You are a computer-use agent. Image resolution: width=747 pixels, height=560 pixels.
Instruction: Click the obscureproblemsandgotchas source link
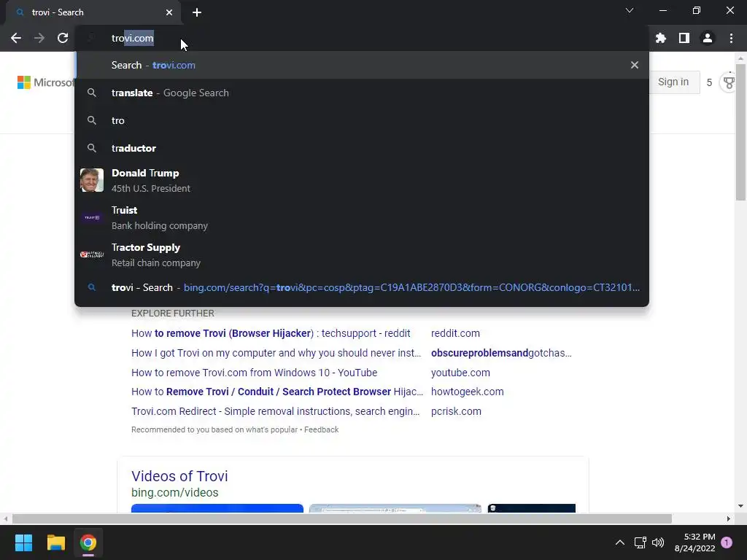(501, 353)
